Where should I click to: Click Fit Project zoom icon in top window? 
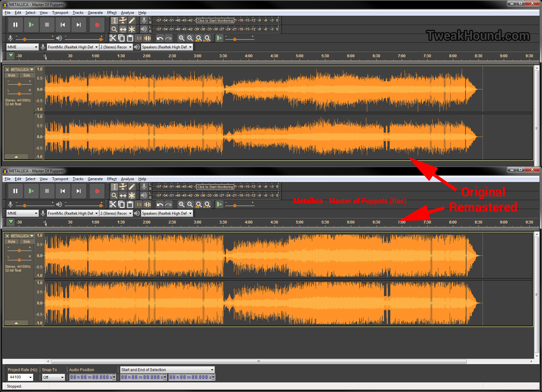pyautogui.click(x=207, y=38)
